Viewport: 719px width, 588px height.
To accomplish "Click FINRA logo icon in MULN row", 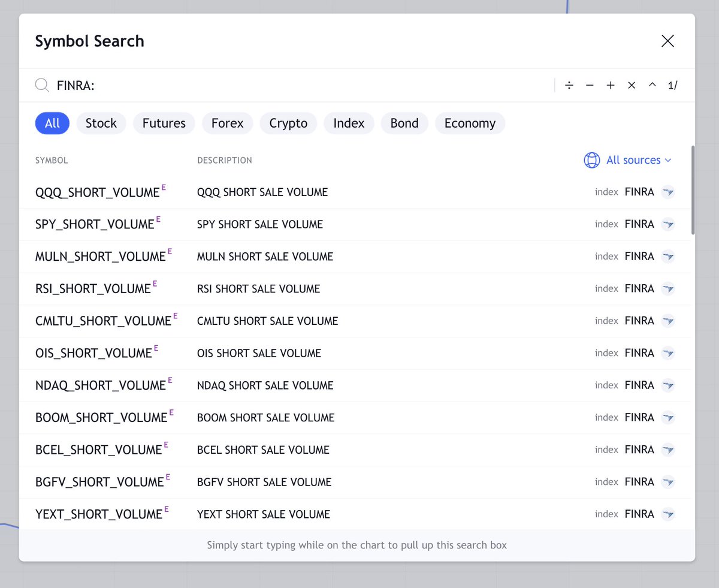I will pyautogui.click(x=668, y=257).
